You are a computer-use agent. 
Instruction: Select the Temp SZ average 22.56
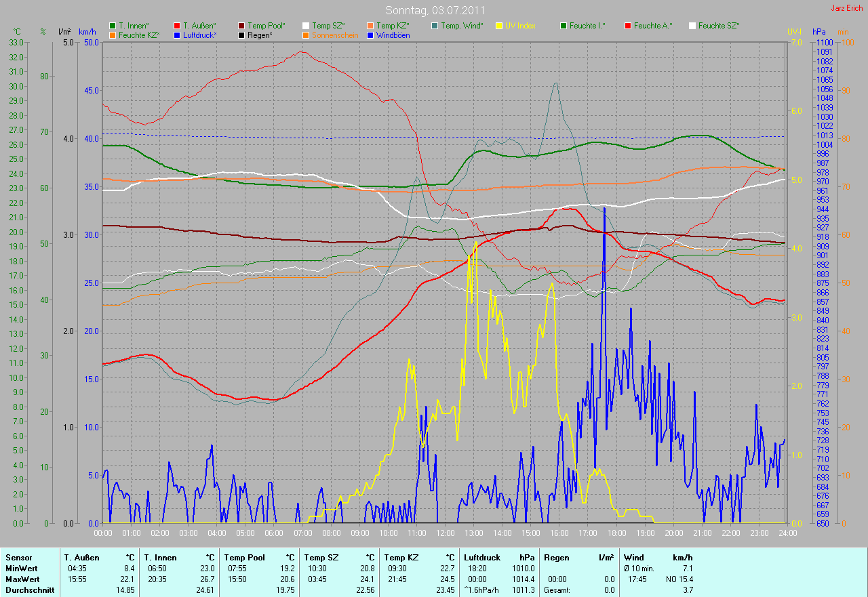(x=365, y=590)
